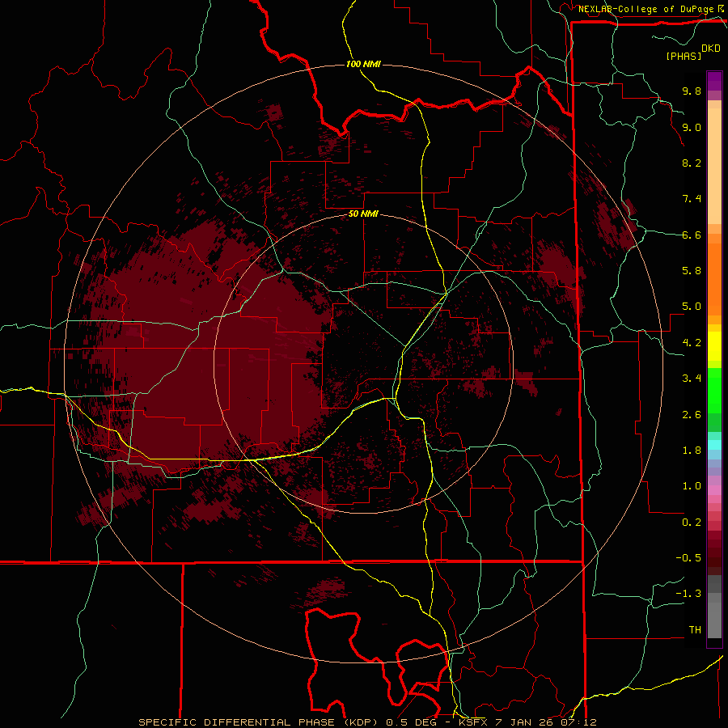Click the [PHAS] unit label

(684, 56)
